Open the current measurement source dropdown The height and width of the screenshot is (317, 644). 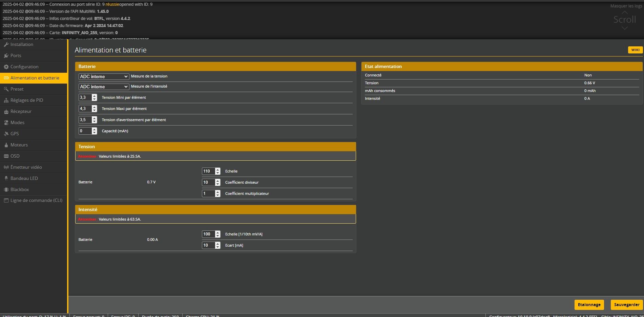click(104, 87)
